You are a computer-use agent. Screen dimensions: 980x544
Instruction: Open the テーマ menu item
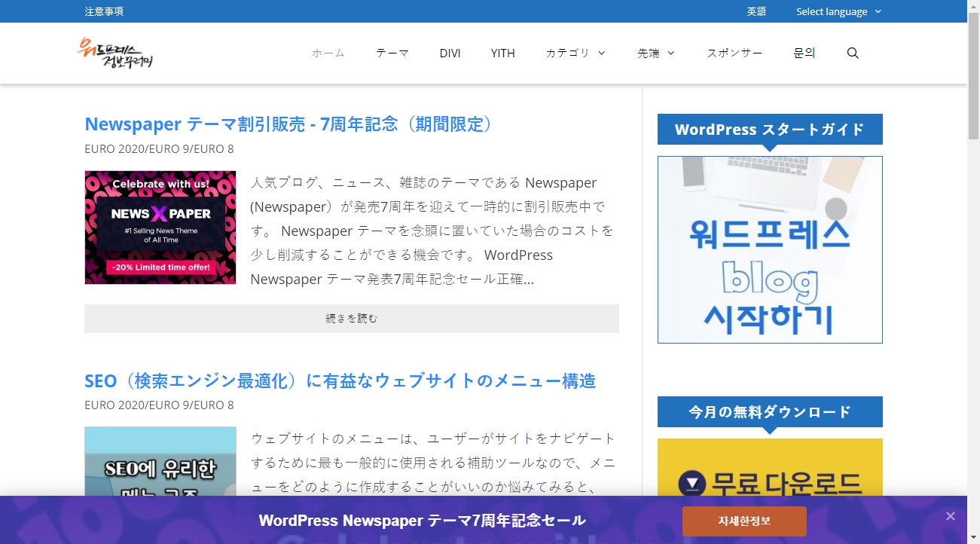coord(392,53)
